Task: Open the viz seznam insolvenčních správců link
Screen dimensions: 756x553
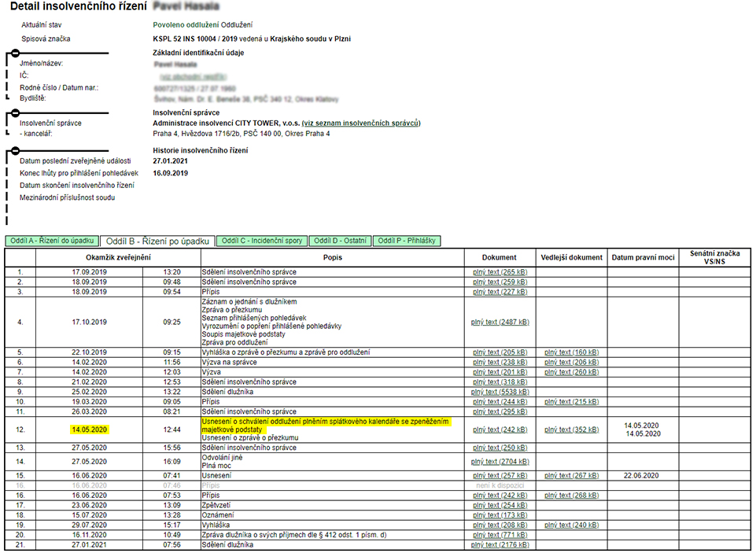Action: pos(361,123)
